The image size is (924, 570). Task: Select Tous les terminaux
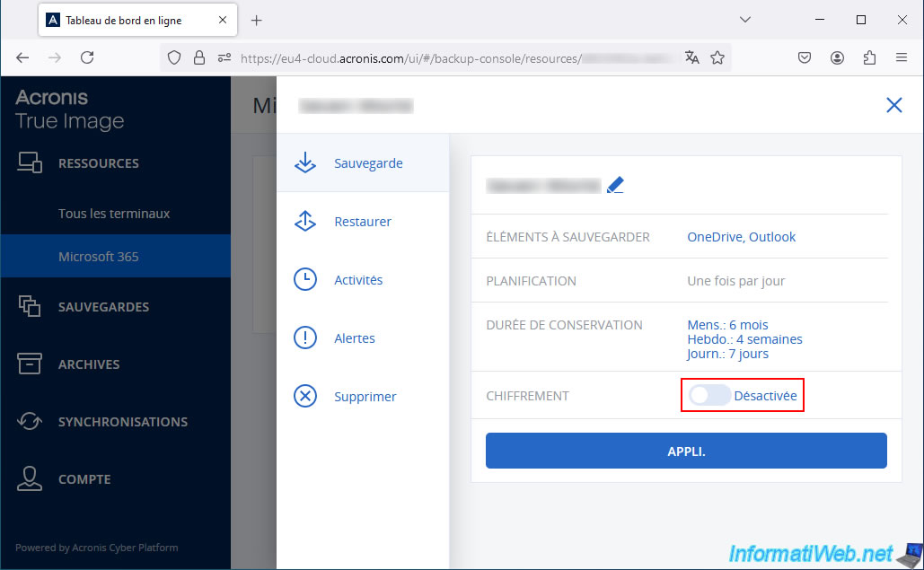[x=114, y=214]
